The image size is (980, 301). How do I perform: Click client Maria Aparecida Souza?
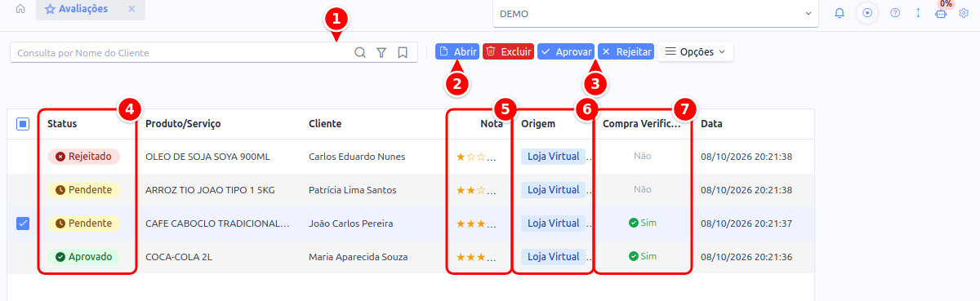click(x=359, y=257)
